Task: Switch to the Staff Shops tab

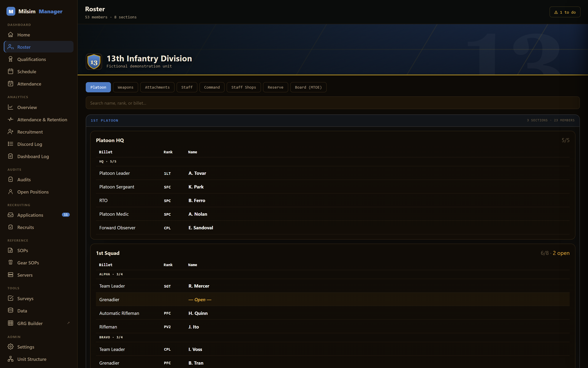Action: (244, 87)
